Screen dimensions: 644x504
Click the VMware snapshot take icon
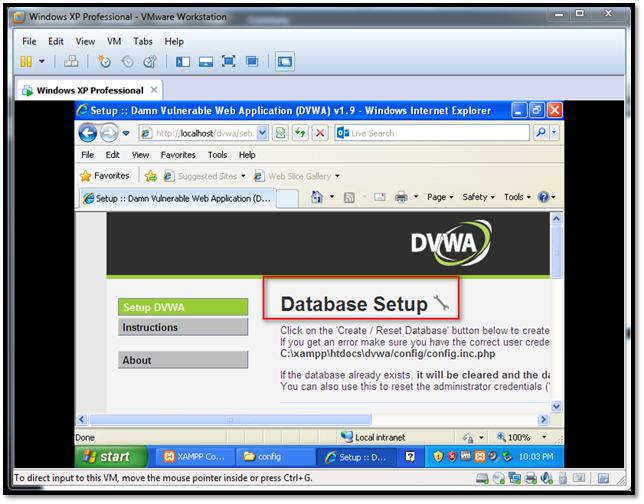click(105, 62)
